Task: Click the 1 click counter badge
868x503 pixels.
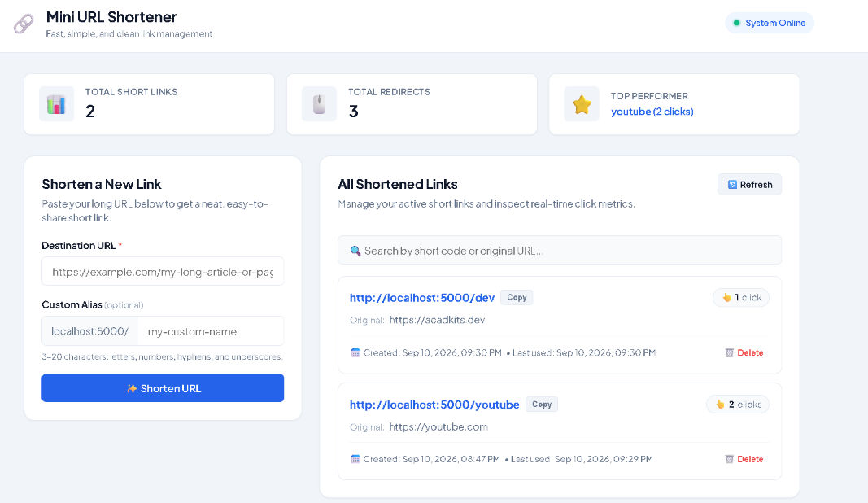Action: [741, 297]
